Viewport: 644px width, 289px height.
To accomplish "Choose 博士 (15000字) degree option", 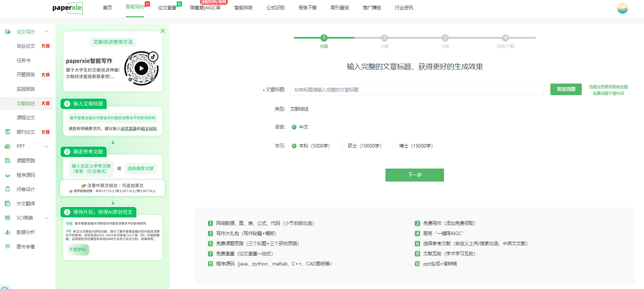I will [394, 146].
